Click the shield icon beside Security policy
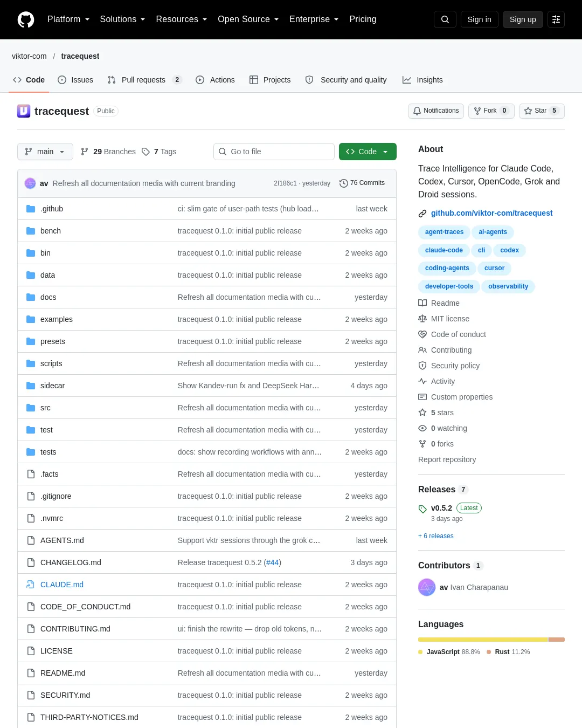Image resolution: width=582 pixels, height=728 pixels. (x=422, y=366)
